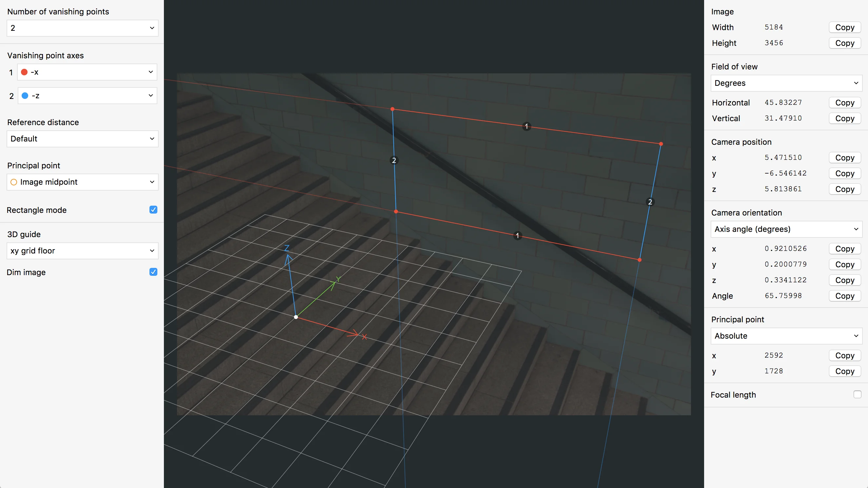Expand the 3D guide xy grid floor dropdown
The width and height of the screenshot is (868, 488).
tap(81, 250)
